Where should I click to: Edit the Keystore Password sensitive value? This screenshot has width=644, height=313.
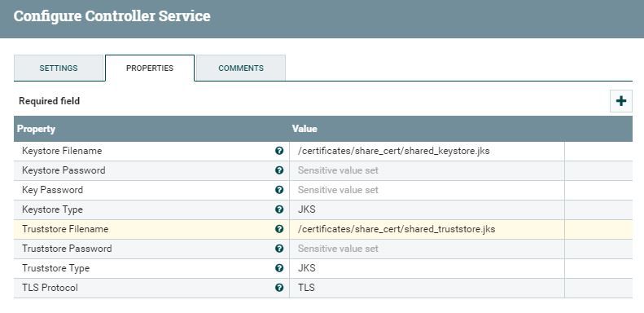click(427, 170)
